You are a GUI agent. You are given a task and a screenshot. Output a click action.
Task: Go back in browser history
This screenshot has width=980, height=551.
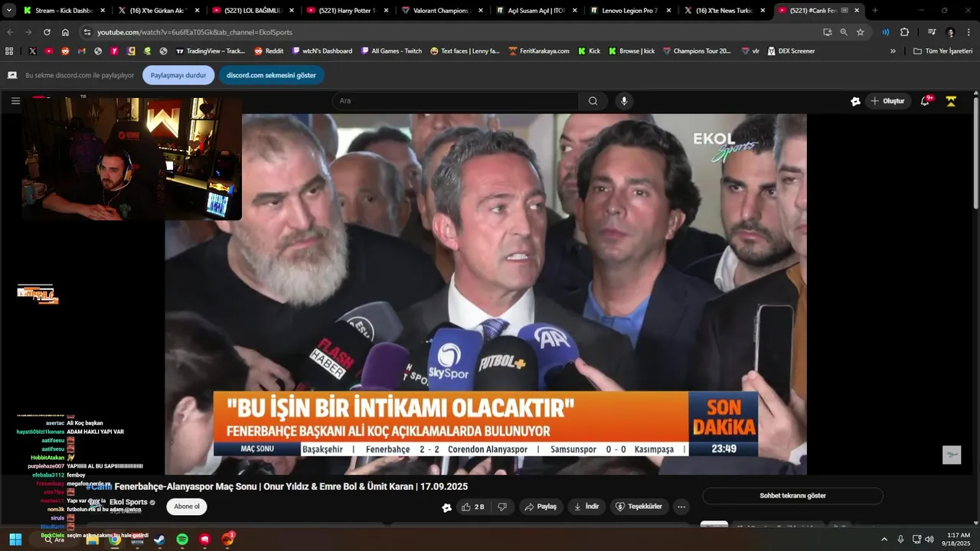pyautogui.click(x=10, y=32)
